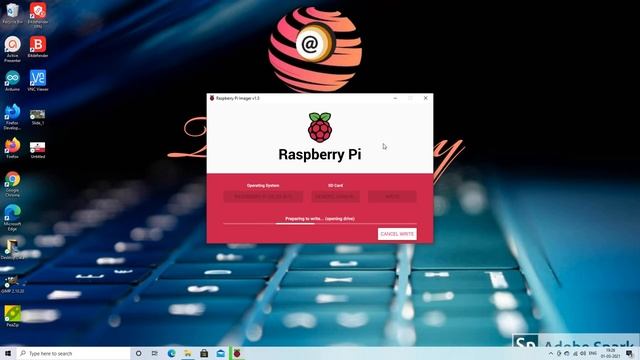The image size is (640, 360).
Task: Show hidden system tray icons
Action: tap(551, 353)
